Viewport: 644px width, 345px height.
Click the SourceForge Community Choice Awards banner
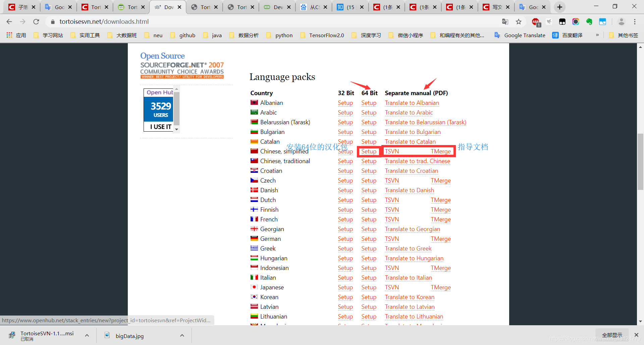[182, 70]
